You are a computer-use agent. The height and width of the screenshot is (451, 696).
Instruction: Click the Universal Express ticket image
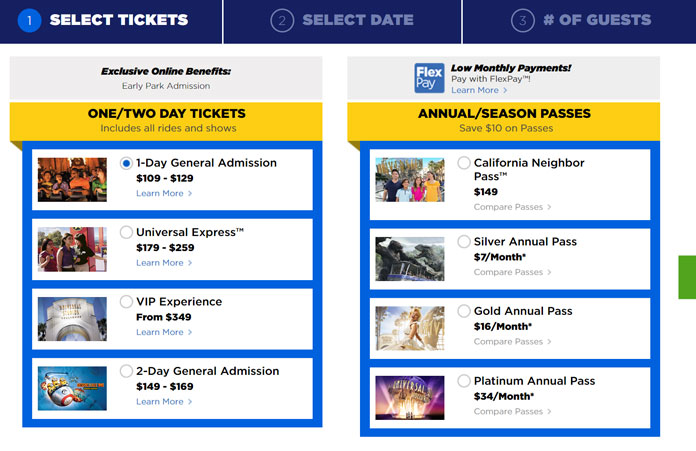coord(72,249)
